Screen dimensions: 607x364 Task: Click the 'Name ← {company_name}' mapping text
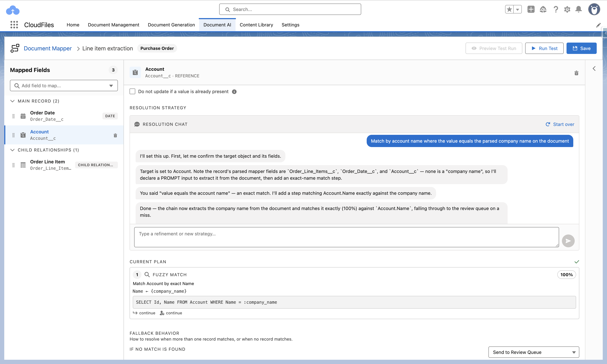pos(160,291)
